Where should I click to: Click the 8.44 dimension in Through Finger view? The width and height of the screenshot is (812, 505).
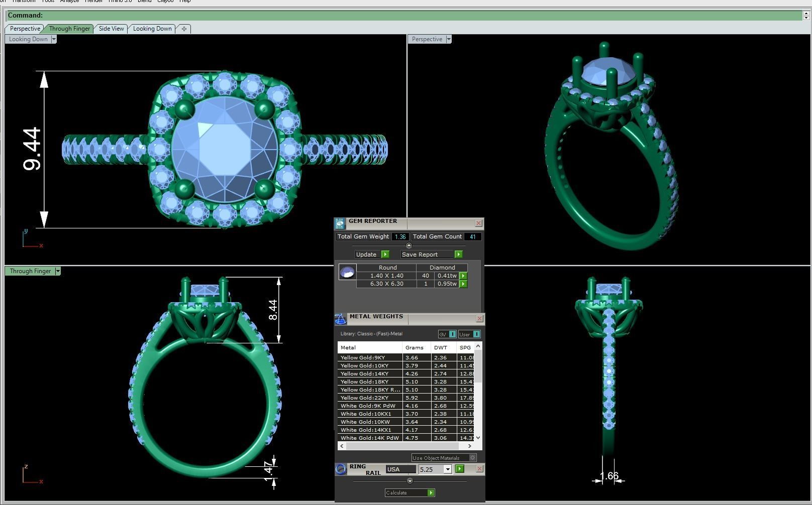(x=273, y=310)
